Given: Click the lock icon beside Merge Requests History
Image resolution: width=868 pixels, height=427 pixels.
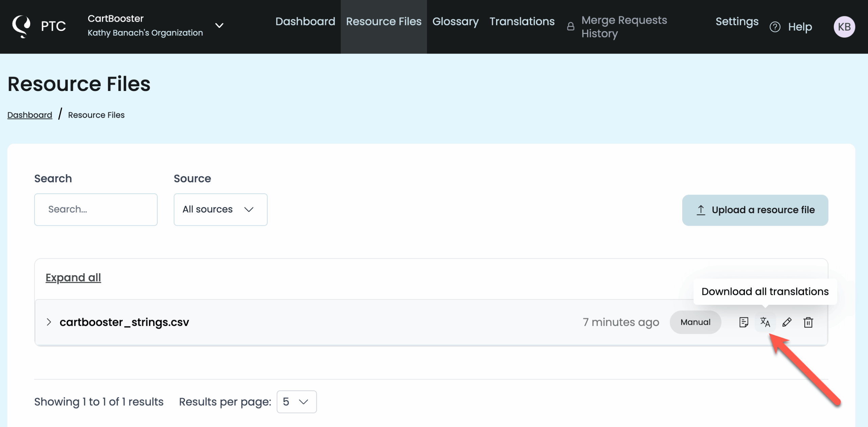Looking at the screenshot, I should [x=571, y=26].
